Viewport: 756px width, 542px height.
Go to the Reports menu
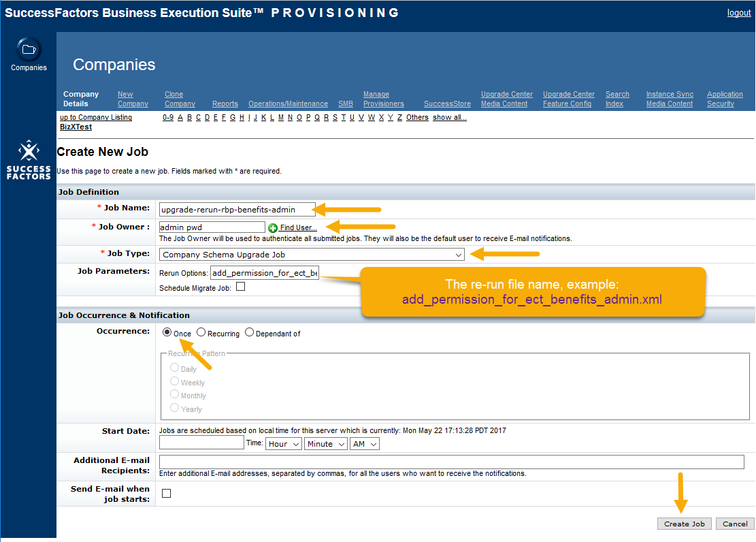pyautogui.click(x=225, y=103)
